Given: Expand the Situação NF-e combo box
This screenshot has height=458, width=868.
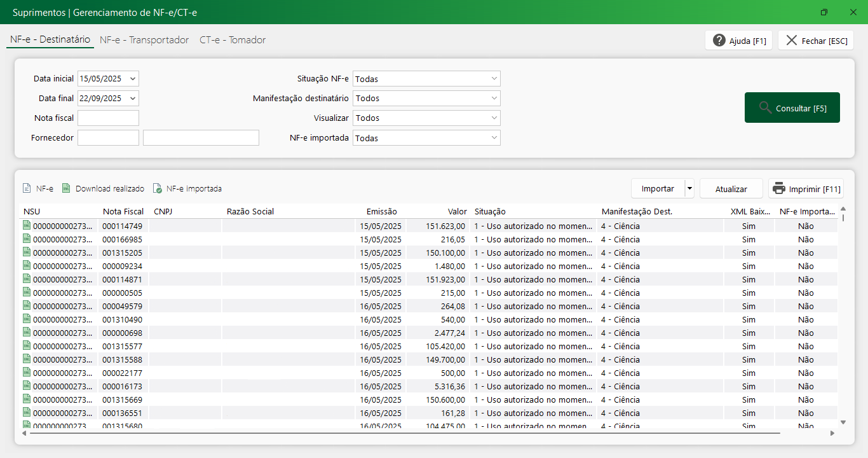Looking at the screenshot, I should point(494,79).
